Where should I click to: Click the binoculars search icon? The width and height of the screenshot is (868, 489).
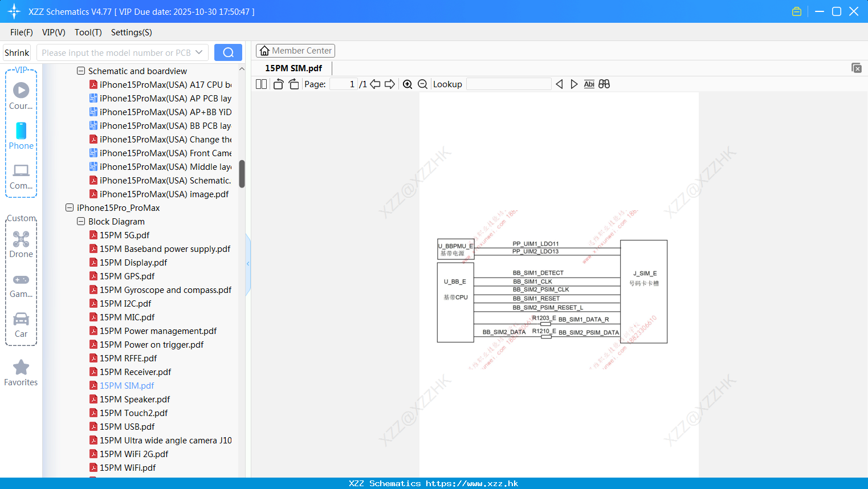(604, 84)
